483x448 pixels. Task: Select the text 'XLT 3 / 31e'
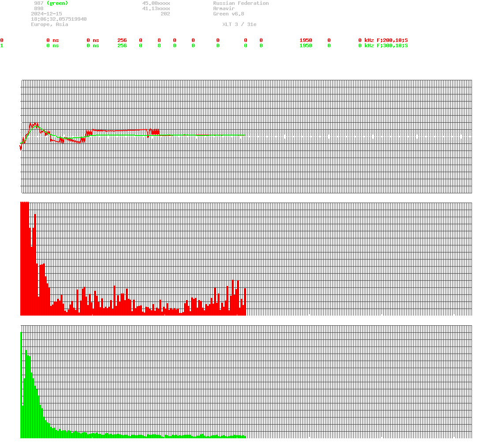point(240,24)
